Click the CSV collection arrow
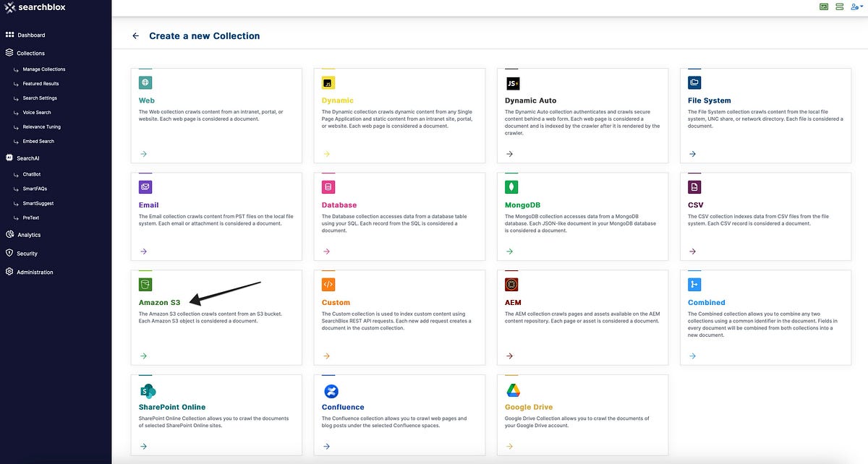The image size is (868, 464). click(x=692, y=252)
